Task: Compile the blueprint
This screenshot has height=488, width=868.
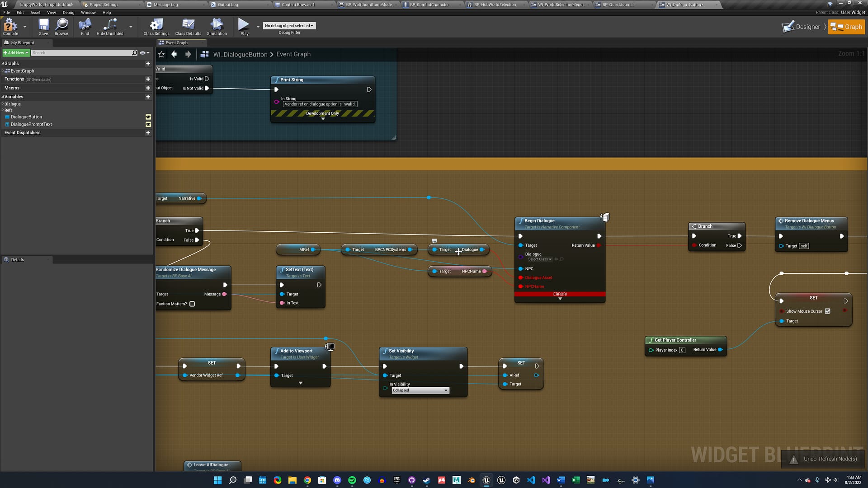Action: [x=10, y=27]
